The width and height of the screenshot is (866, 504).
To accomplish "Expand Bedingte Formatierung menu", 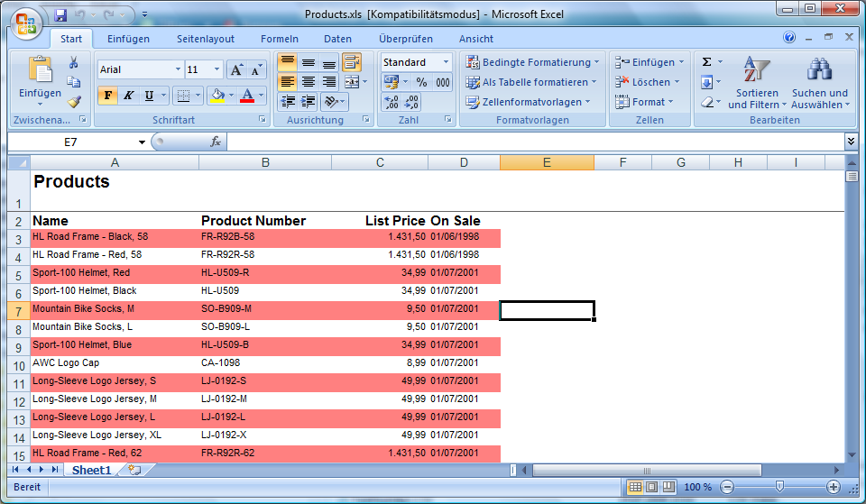I will [532, 62].
